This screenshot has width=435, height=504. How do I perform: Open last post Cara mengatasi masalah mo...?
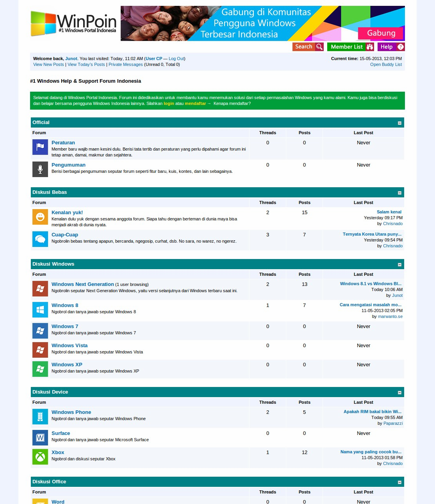point(371,305)
